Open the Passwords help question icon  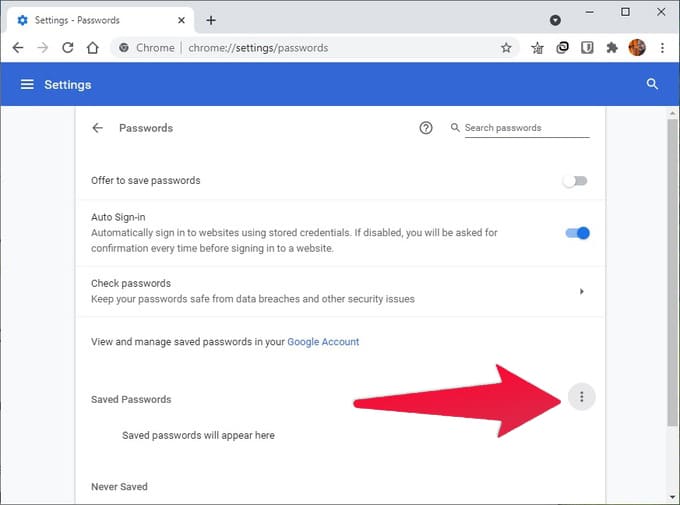click(x=426, y=128)
